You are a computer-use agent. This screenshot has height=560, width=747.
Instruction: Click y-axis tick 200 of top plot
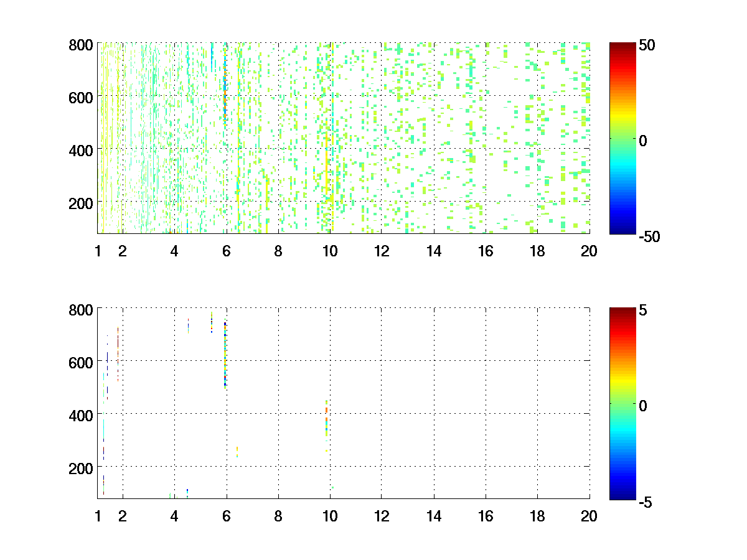coord(82,203)
